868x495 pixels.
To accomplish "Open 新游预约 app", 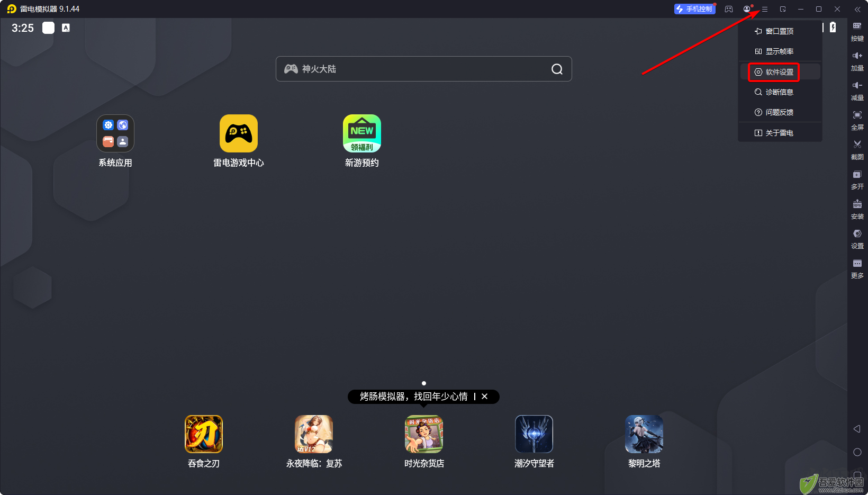I will pyautogui.click(x=362, y=141).
